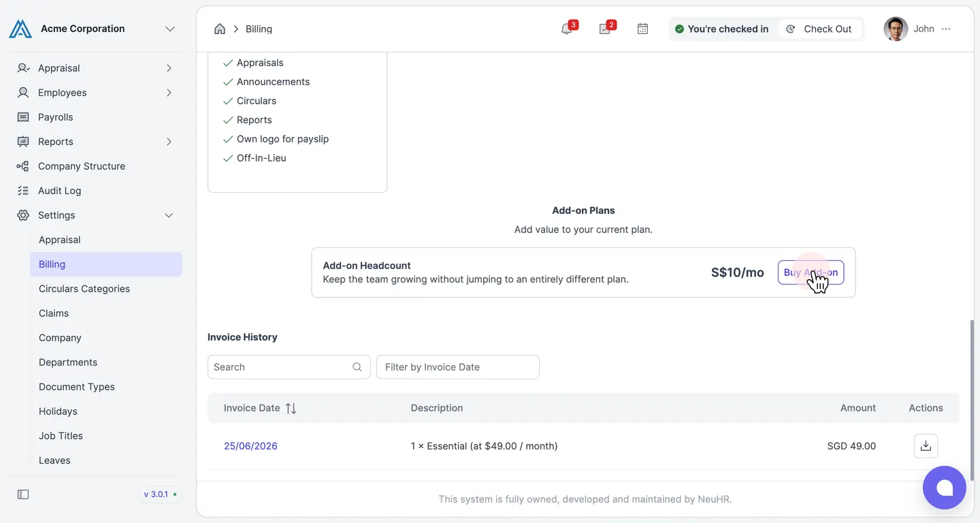Open the tasks inbox icon with badge
The width and height of the screenshot is (980, 523).
[604, 29]
